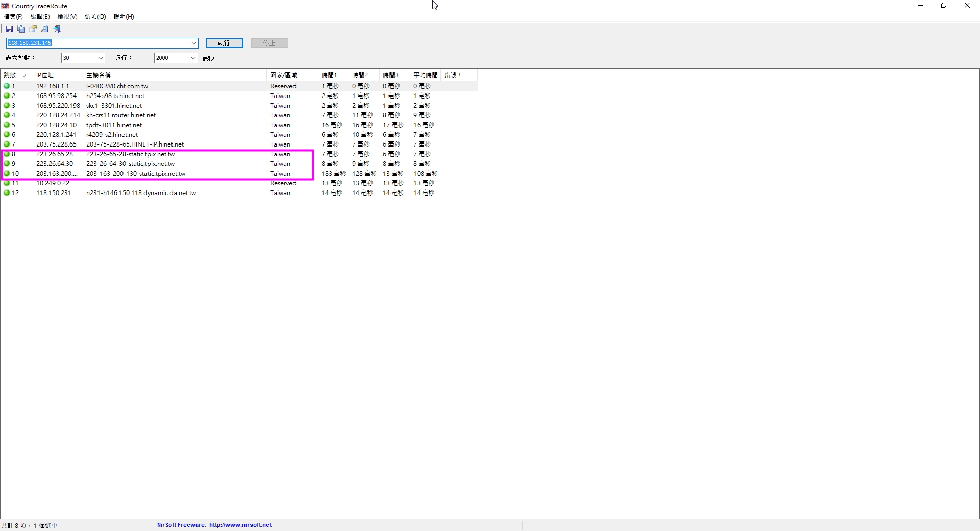Click the green status icon of hop 4
Viewport: 980px width, 531px height.
point(7,115)
